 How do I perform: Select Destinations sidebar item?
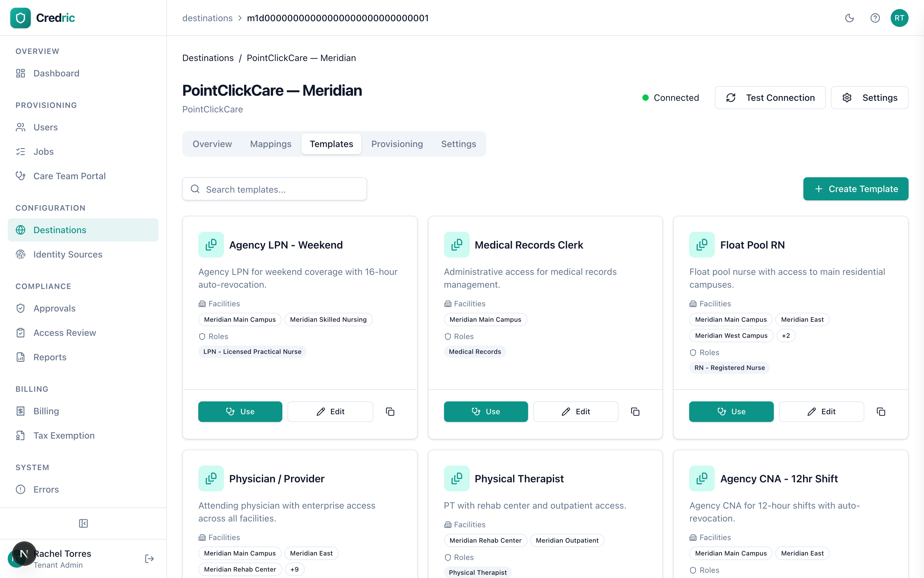coord(83,230)
